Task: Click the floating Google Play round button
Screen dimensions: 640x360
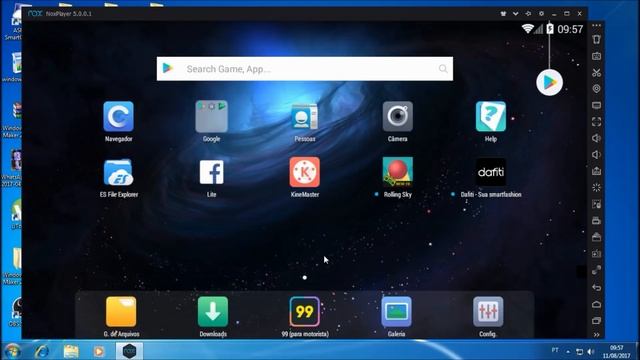Action: (549, 82)
